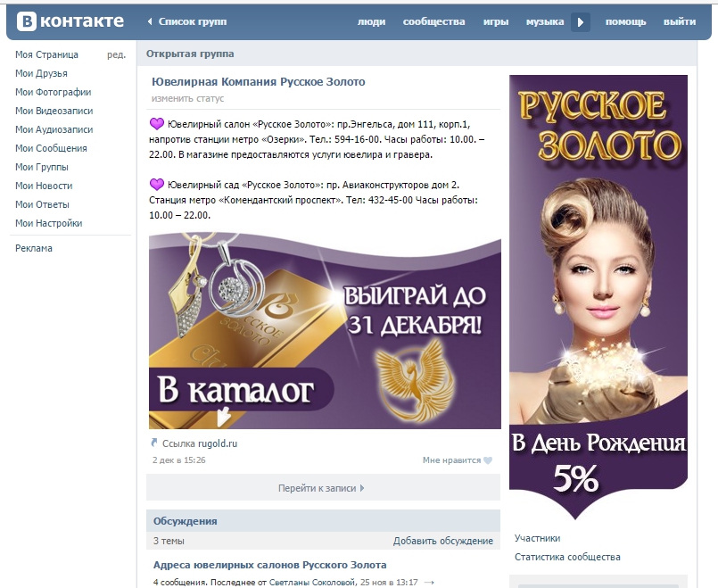The image size is (718, 588).
Task: Open the сообщества menu item
Action: pos(433,21)
